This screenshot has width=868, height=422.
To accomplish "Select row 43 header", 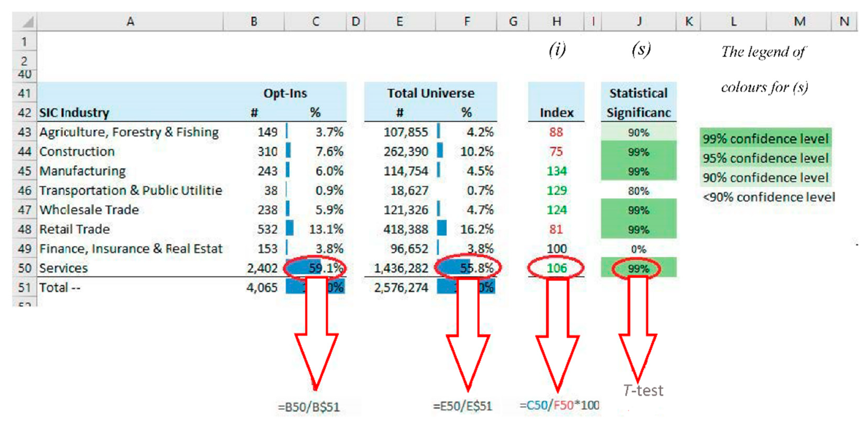I will tap(25, 132).
